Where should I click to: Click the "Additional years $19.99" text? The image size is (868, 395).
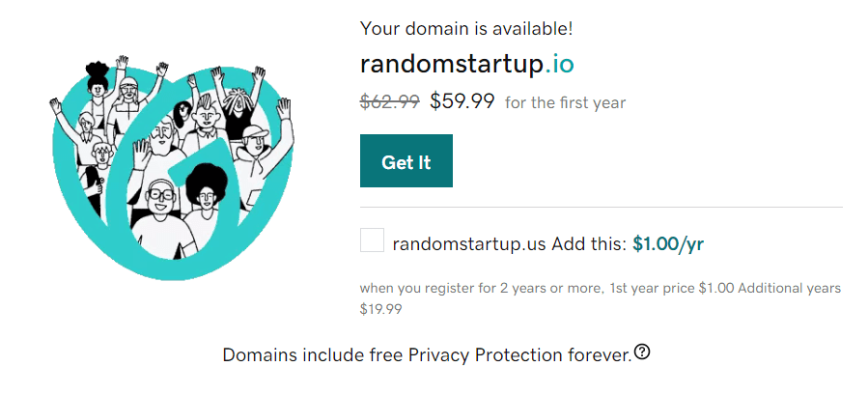(381, 309)
